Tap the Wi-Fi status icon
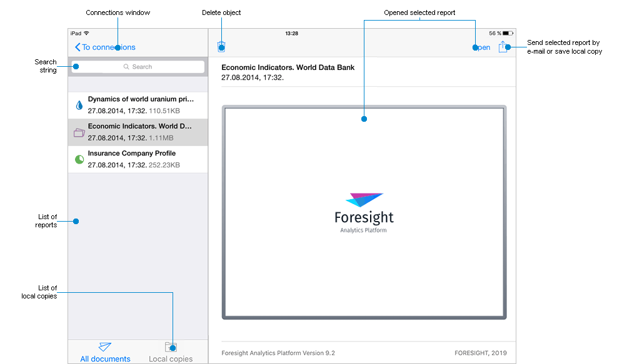The height and width of the screenshot is (364, 627). click(86, 33)
